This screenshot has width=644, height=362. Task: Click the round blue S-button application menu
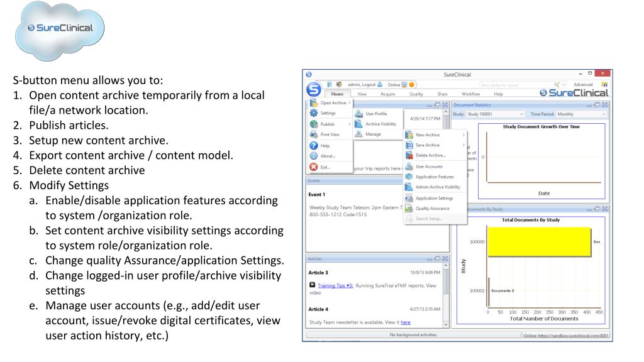313,89
